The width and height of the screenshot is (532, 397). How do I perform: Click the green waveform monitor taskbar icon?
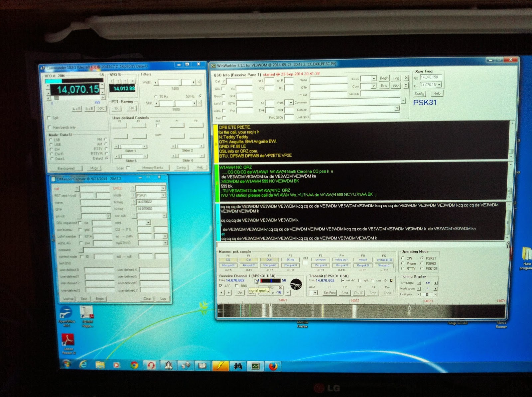tap(255, 366)
